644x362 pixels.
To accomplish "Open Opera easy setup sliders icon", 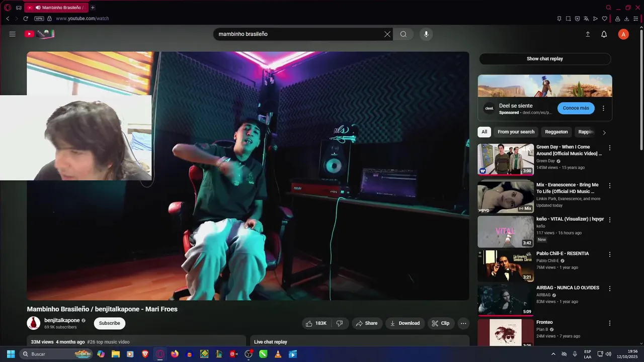I will [x=636, y=19].
